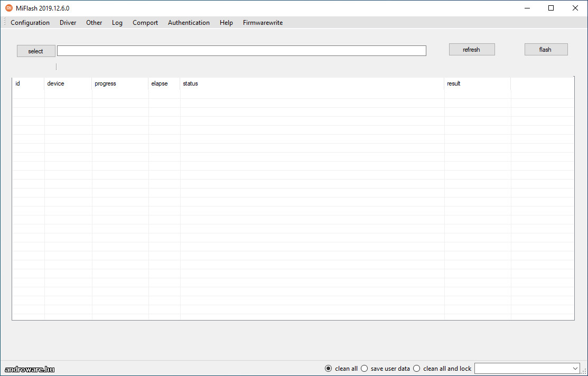This screenshot has width=588, height=376.
Task: Click the flash button
Action: coord(546,50)
